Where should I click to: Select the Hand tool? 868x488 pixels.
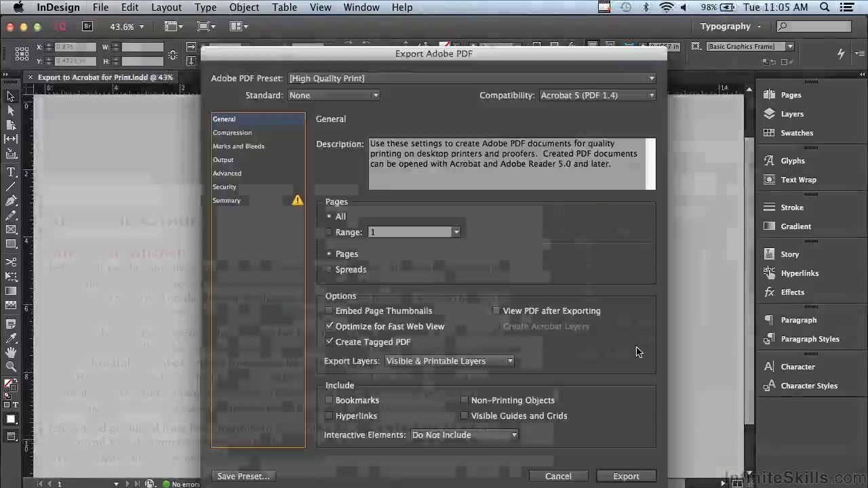click(11, 352)
